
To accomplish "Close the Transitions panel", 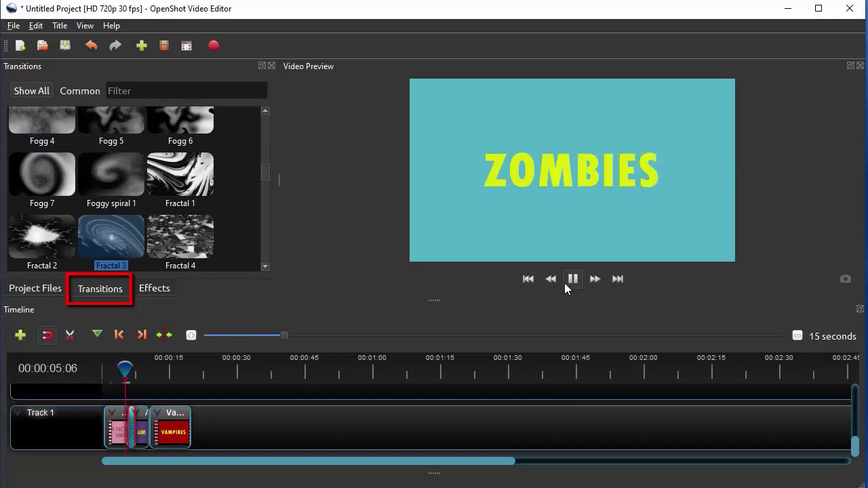I will [x=271, y=66].
